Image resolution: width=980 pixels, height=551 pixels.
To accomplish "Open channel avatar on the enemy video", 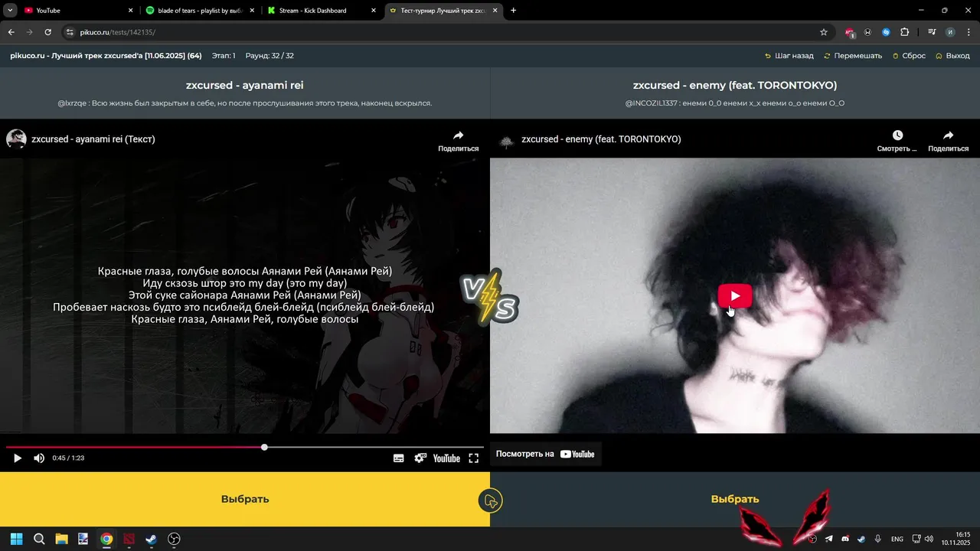I will click(x=506, y=141).
